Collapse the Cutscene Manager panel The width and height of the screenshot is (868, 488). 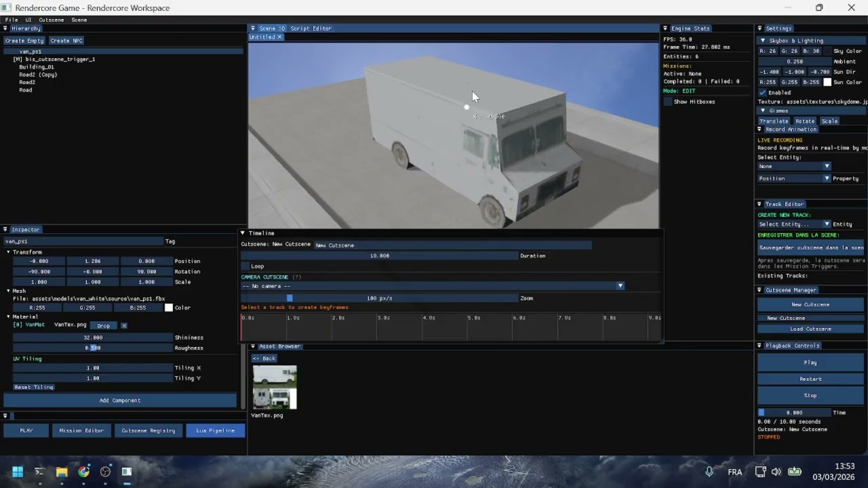click(759, 290)
